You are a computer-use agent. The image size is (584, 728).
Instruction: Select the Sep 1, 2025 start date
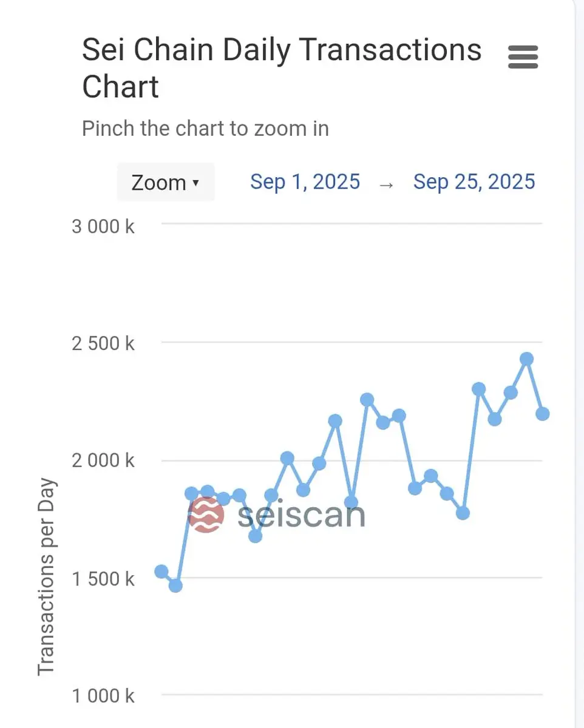pyautogui.click(x=305, y=182)
